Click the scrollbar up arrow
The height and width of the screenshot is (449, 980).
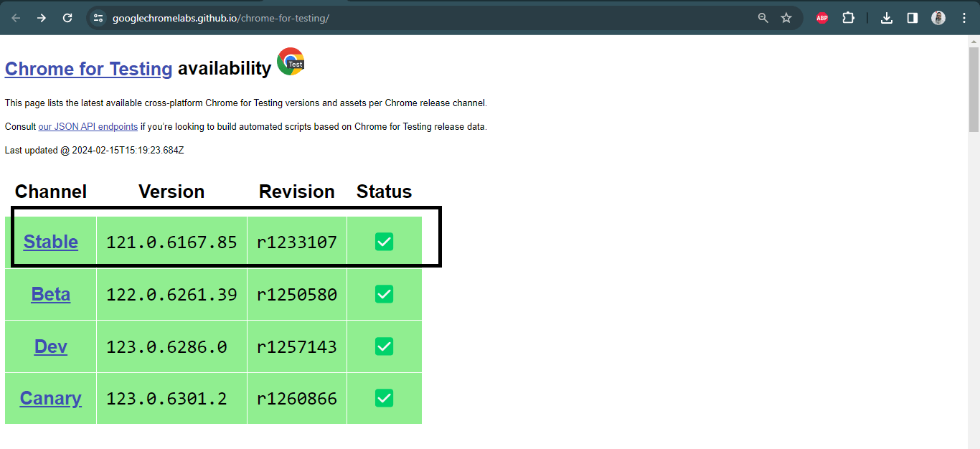click(x=974, y=41)
